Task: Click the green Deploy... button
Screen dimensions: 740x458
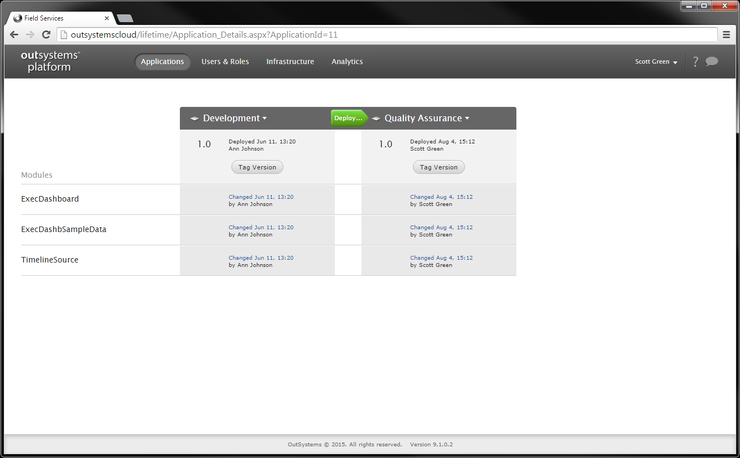Action: tap(349, 118)
